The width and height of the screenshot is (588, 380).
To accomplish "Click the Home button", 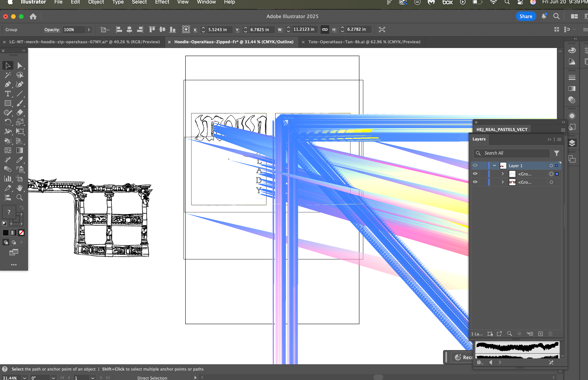I will [33, 16].
